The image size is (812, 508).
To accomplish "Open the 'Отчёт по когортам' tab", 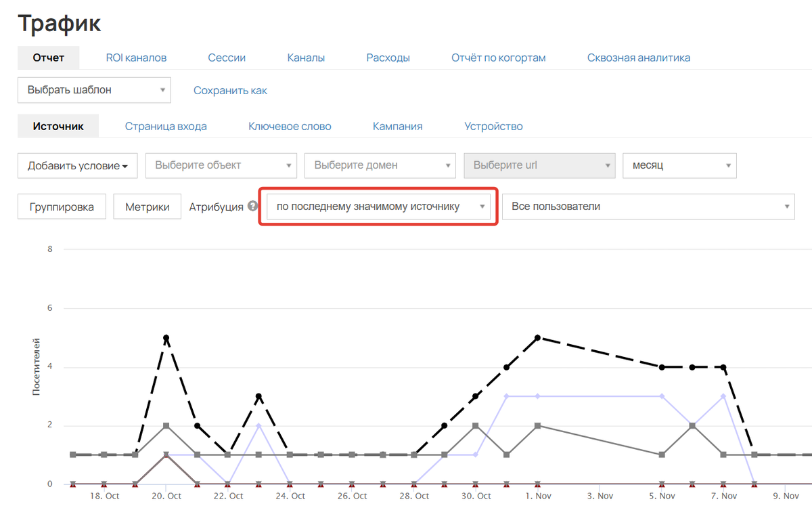I will tap(498, 58).
